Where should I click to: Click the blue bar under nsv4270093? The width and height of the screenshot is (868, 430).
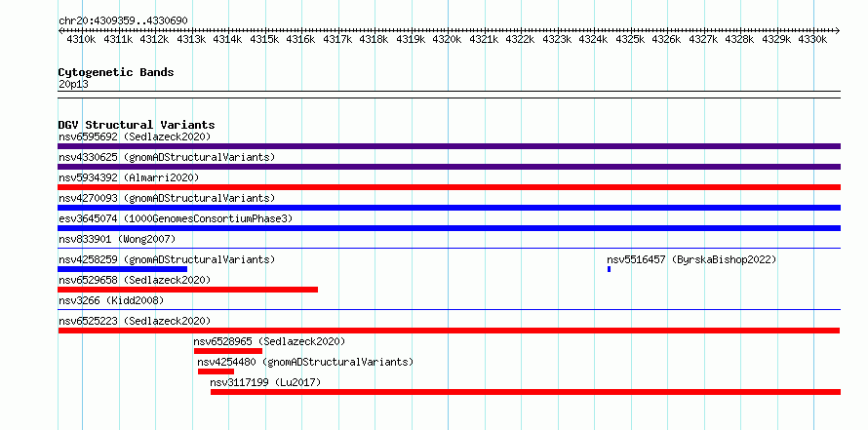click(x=449, y=208)
